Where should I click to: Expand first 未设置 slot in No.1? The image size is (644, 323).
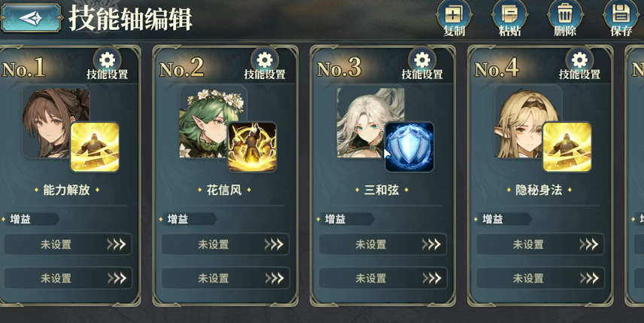[x=68, y=245]
